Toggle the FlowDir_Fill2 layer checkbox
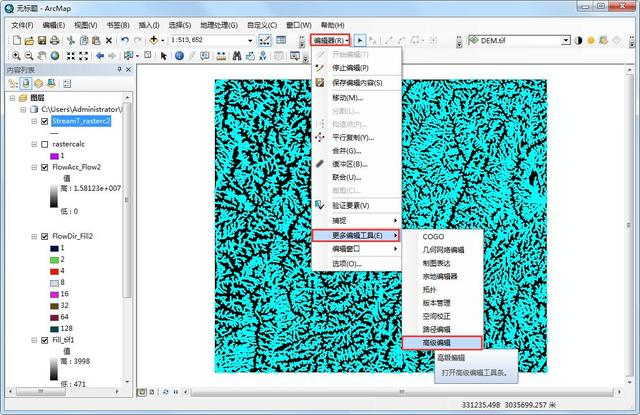Viewport: 640px width, 415px height. pyautogui.click(x=45, y=236)
